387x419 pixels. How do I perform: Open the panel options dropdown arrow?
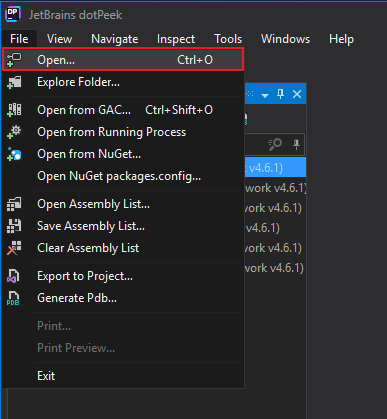click(x=265, y=95)
